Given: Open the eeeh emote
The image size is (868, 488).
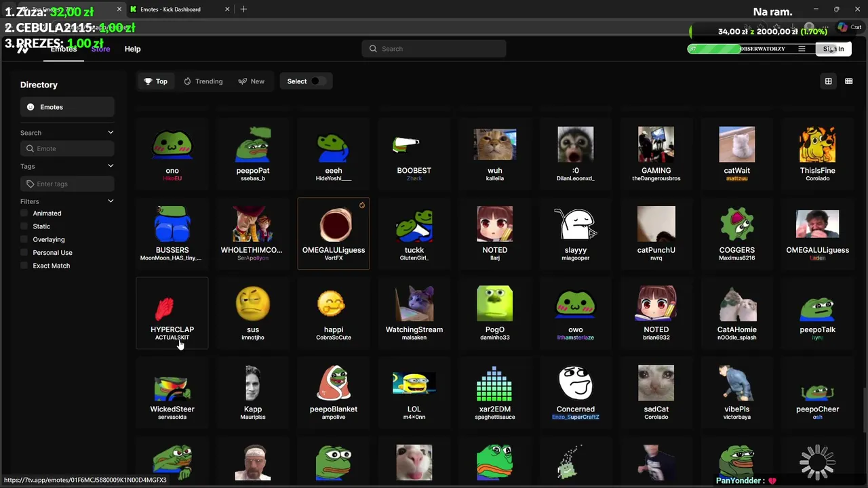Looking at the screenshot, I should tap(334, 154).
